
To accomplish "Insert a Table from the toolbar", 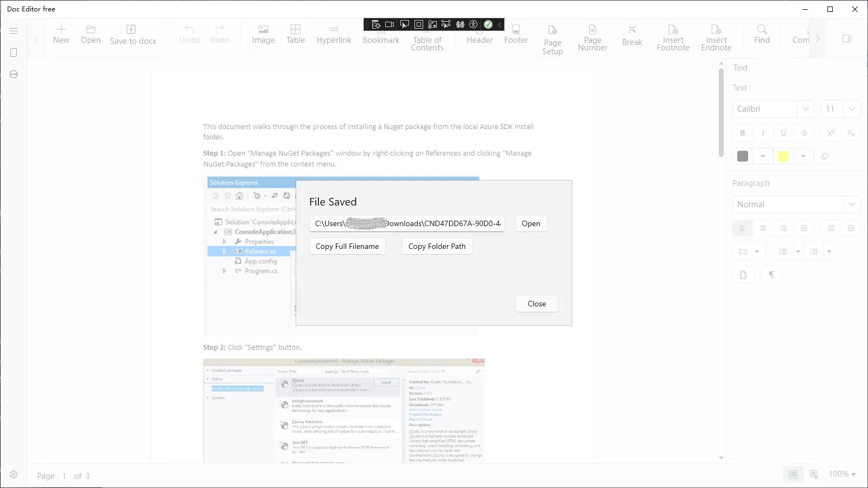I will [x=296, y=34].
